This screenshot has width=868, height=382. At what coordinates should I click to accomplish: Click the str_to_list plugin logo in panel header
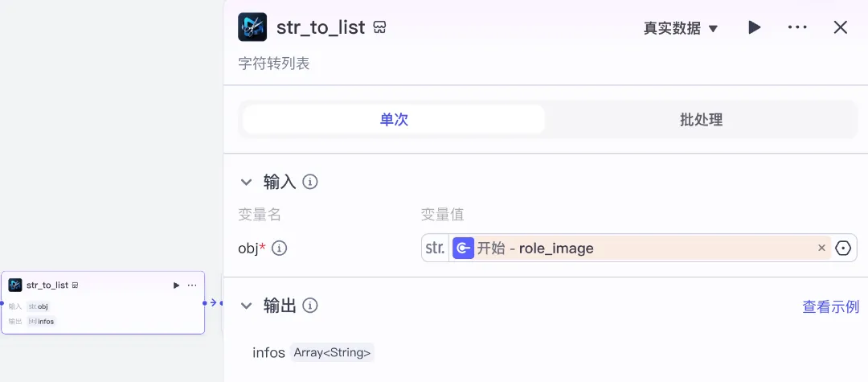[x=252, y=27]
